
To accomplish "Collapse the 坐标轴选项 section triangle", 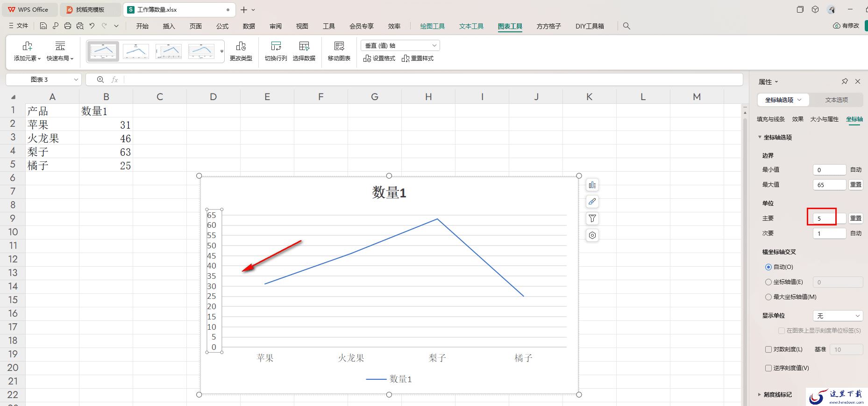I will (x=760, y=137).
